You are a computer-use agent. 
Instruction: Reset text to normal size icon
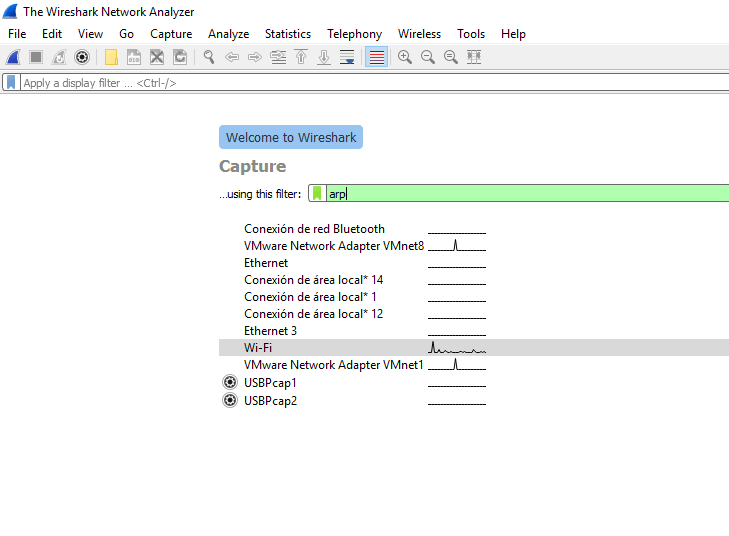(x=451, y=57)
